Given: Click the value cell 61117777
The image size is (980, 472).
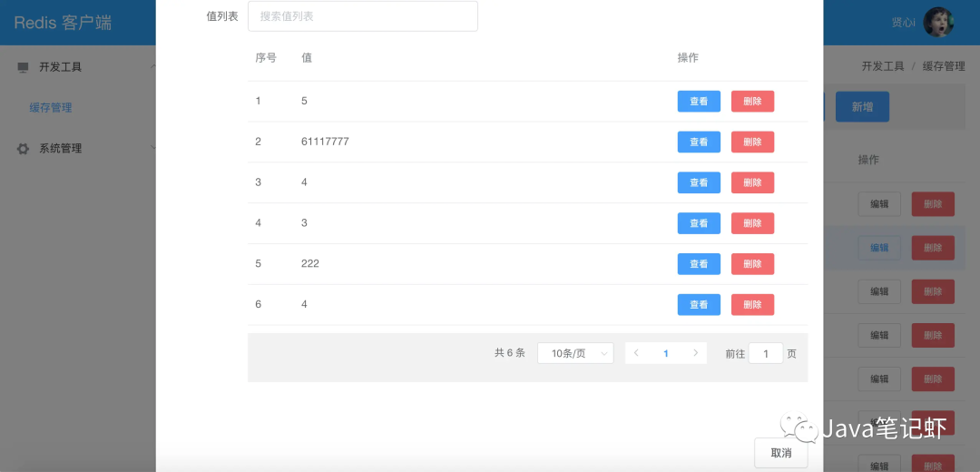Looking at the screenshot, I should click(x=325, y=142).
